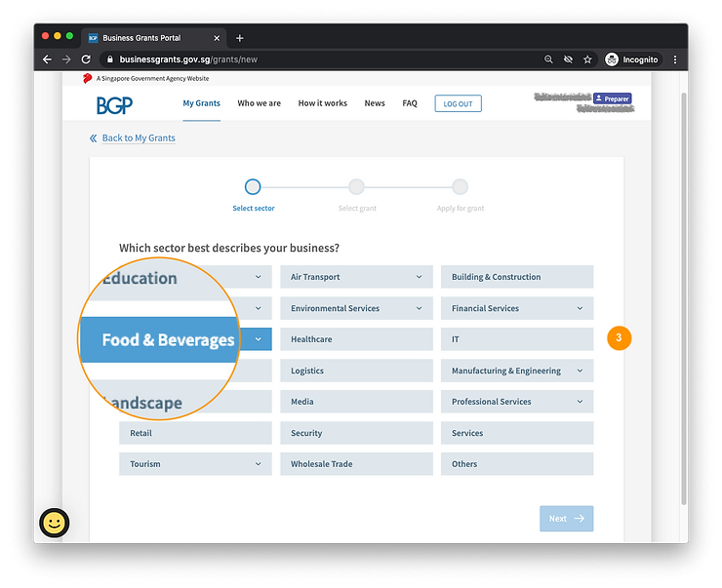Open the Who we are page
722x588 pixels.
coord(259,103)
